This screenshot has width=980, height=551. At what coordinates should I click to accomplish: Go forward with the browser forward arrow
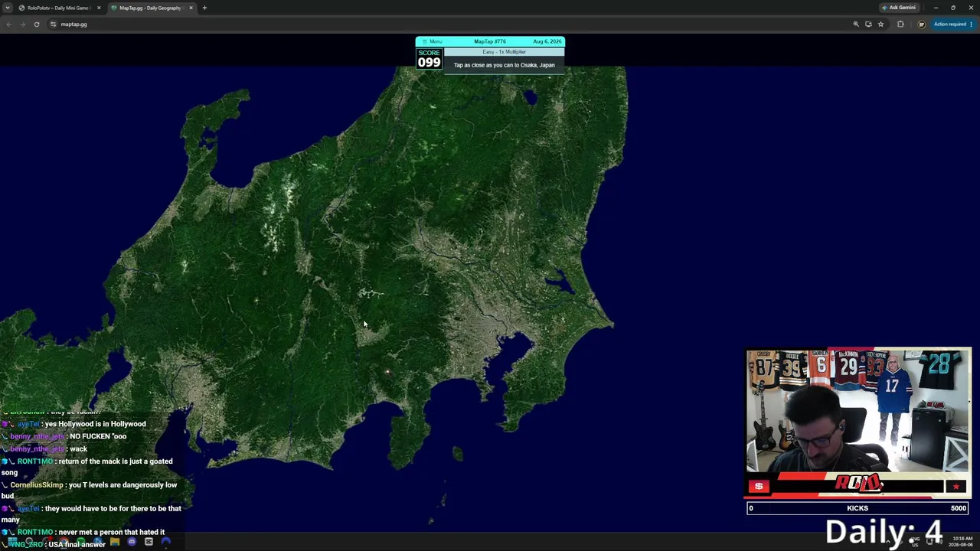click(22, 24)
